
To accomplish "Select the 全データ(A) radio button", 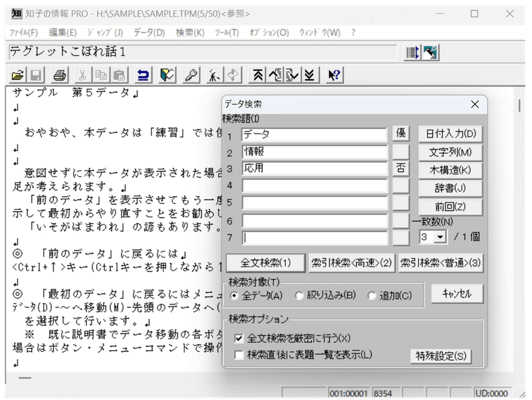I will pos(234,296).
